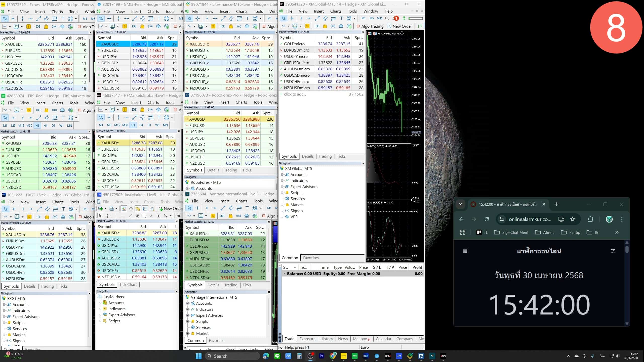The width and height of the screenshot is (644, 362).
Task: Choose horizontal line tool in XMGlobal toolbar
Action: (309, 18)
